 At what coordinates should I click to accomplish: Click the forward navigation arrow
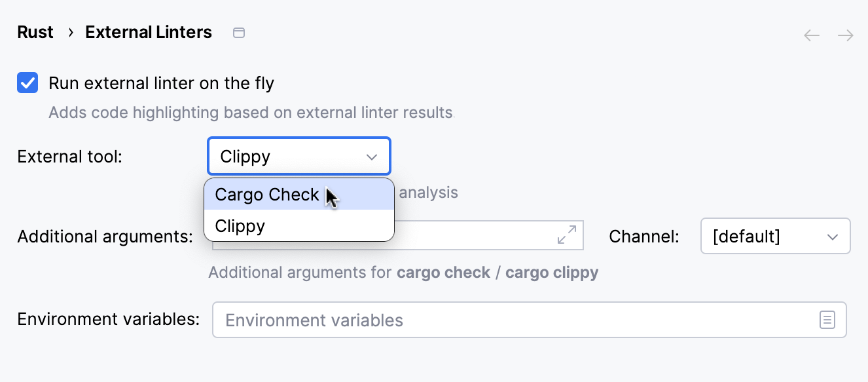844,35
